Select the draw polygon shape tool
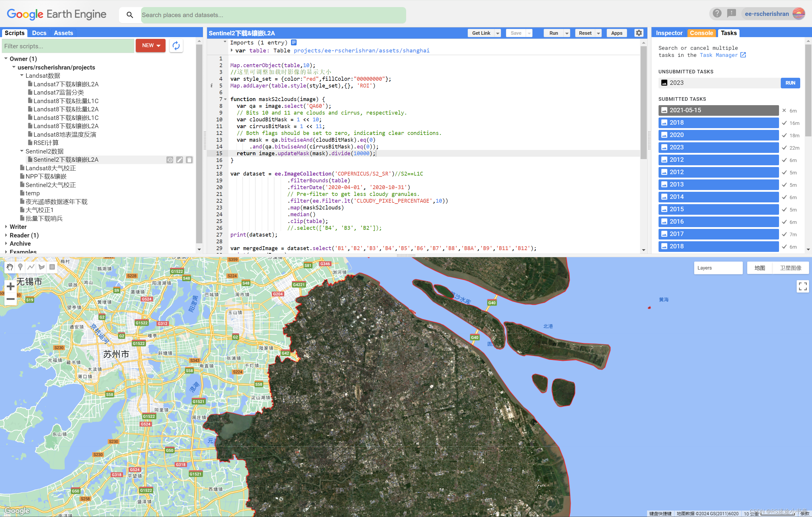 (x=42, y=267)
